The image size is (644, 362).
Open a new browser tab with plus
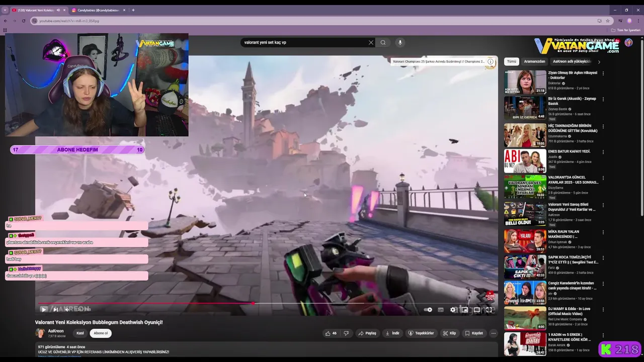[x=133, y=10]
